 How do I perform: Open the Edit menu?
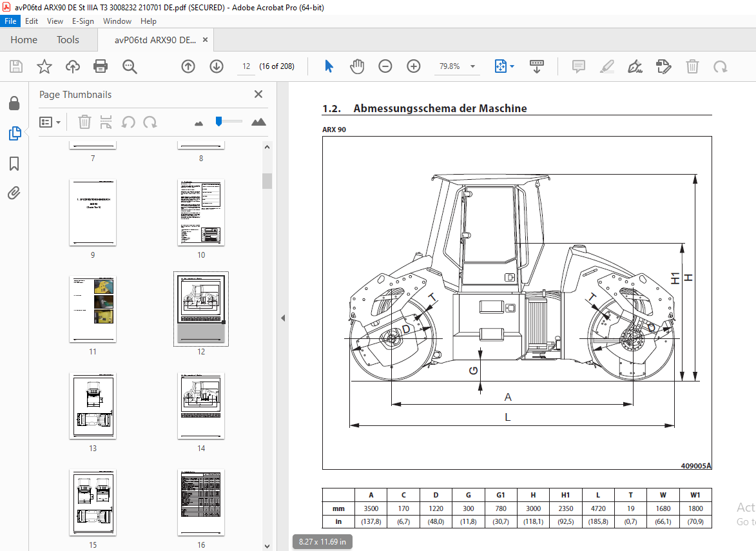coord(32,21)
